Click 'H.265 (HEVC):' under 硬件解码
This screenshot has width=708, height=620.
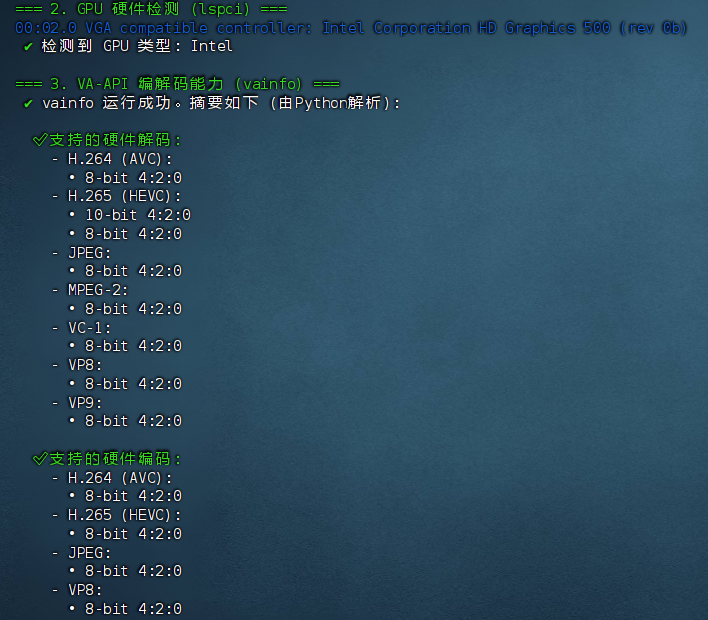124,196
